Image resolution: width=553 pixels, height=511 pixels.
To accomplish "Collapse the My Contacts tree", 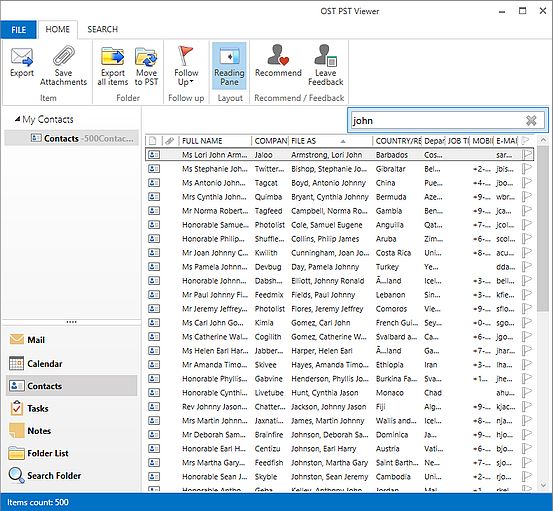I will (x=17, y=119).
